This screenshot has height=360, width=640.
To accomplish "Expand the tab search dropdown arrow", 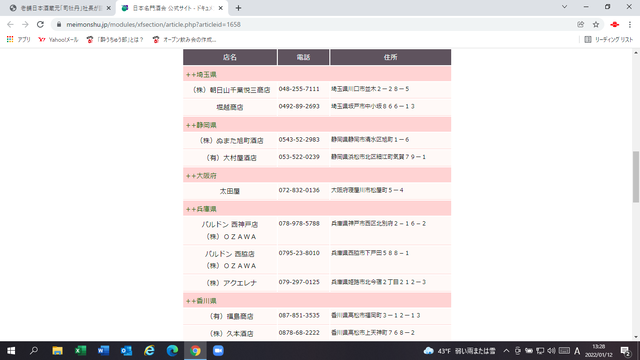I will point(564,7).
